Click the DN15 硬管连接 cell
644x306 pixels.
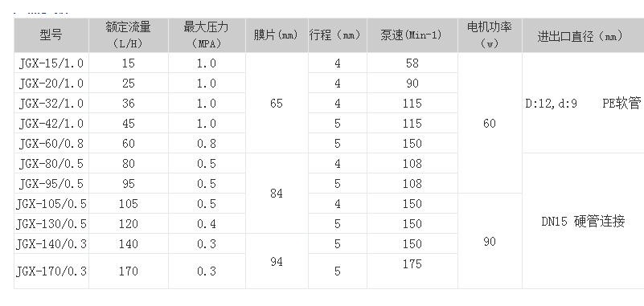click(x=583, y=221)
